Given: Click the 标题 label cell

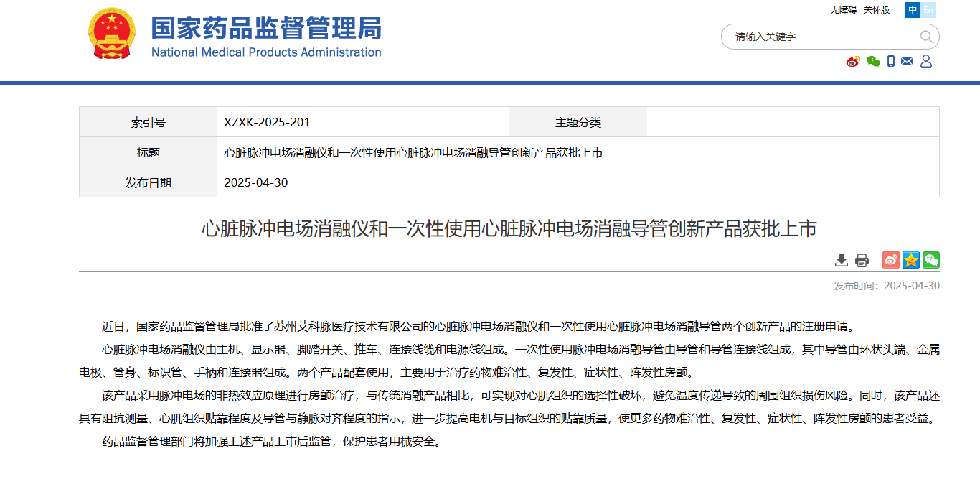Looking at the screenshot, I should coord(148,152).
